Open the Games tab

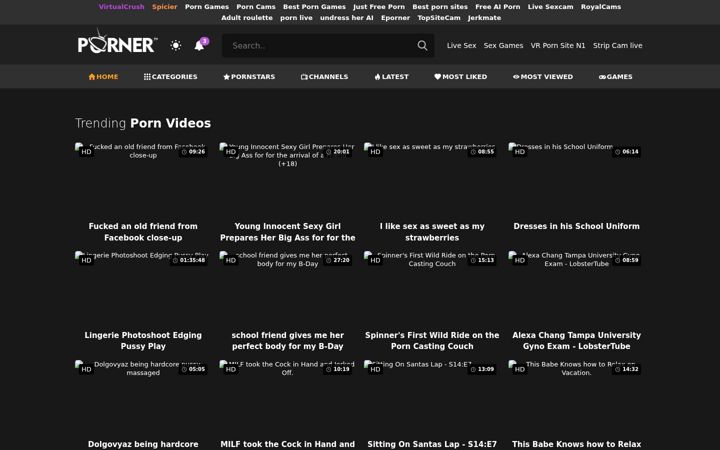click(615, 77)
